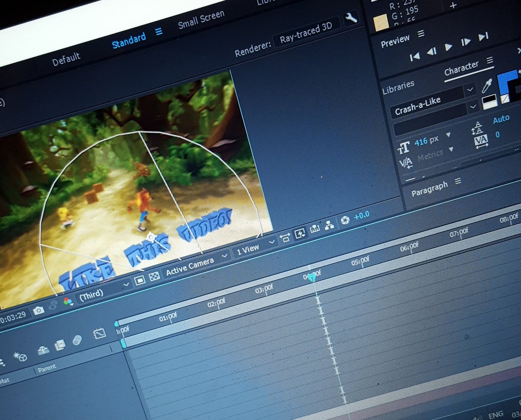Click the current time indicator playhead
The width and height of the screenshot is (521, 420).
point(311,277)
